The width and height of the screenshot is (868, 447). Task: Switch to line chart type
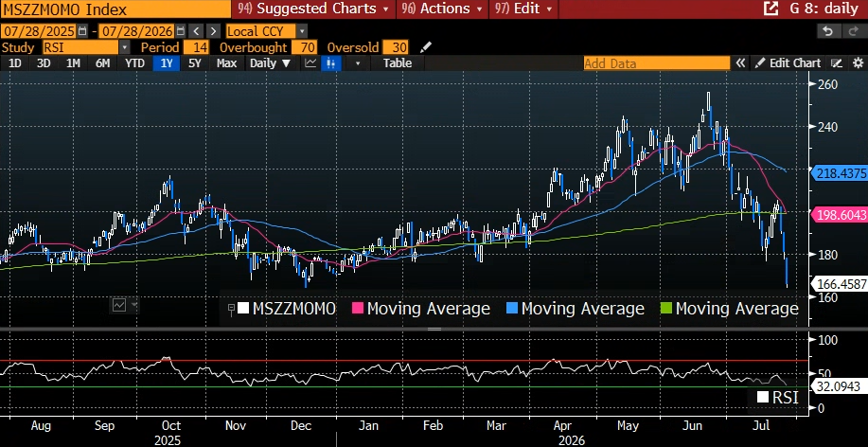coord(311,63)
